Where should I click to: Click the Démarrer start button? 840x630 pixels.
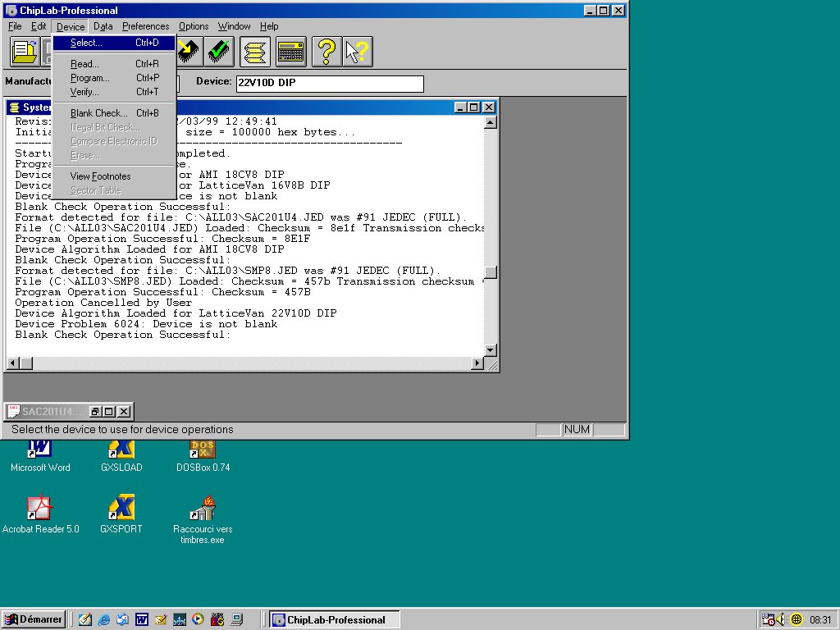pyautogui.click(x=34, y=619)
